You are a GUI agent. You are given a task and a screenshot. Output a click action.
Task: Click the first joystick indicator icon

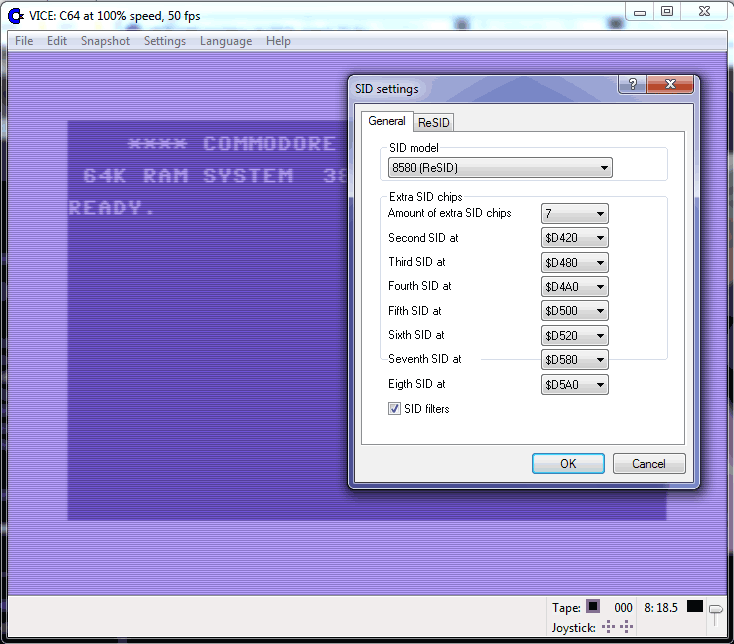(608, 627)
